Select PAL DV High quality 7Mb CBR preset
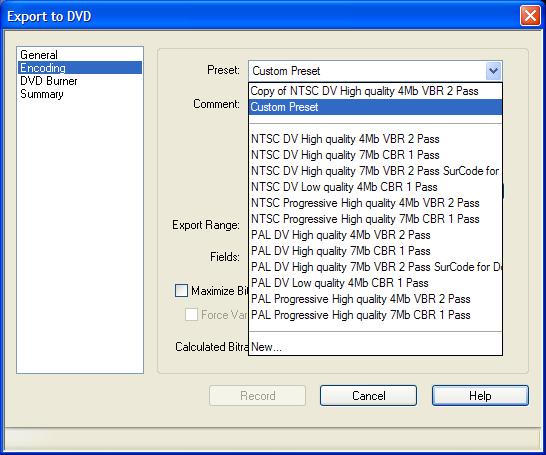The height and width of the screenshot is (455, 546). pyautogui.click(x=375, y=251)
